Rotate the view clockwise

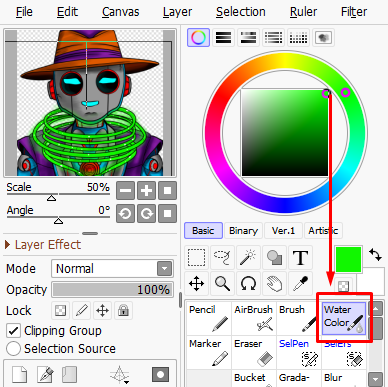pos(146,213)
